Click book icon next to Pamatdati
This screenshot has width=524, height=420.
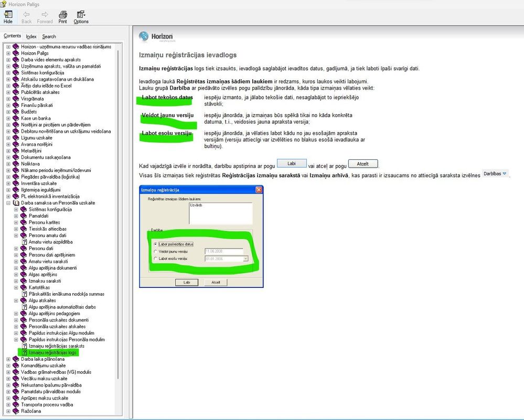24,216
